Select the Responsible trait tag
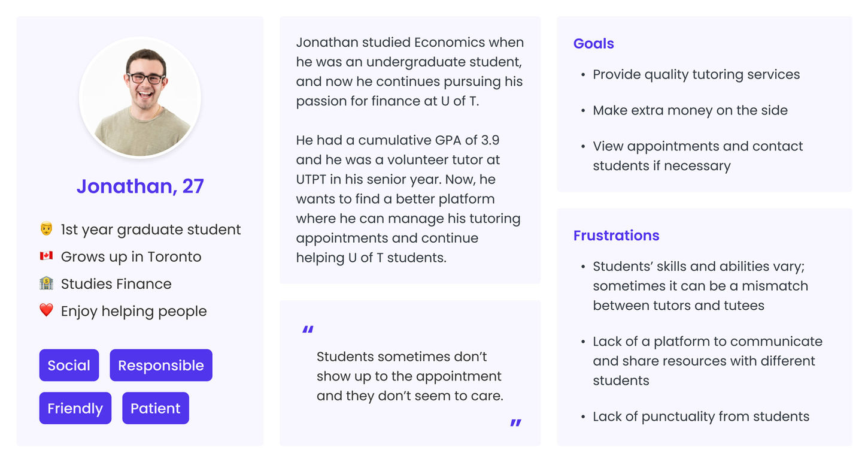The image size is (868, 462). (x=160, y=366)
